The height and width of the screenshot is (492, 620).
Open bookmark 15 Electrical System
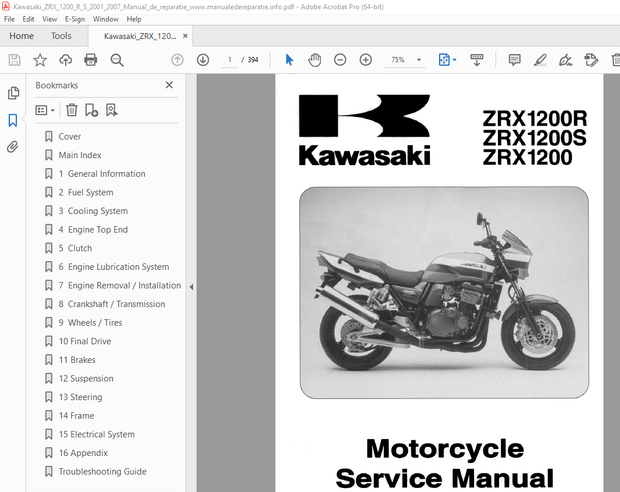click(97, 434)
